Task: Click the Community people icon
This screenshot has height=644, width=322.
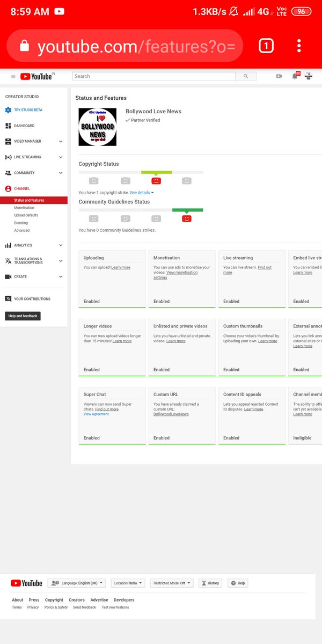Action: [8, 173]
